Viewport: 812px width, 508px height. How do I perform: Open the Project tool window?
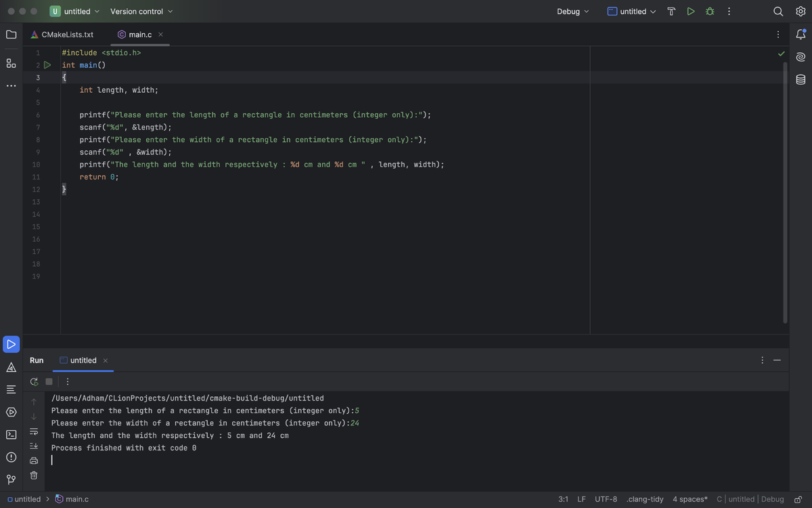(11, 34)
